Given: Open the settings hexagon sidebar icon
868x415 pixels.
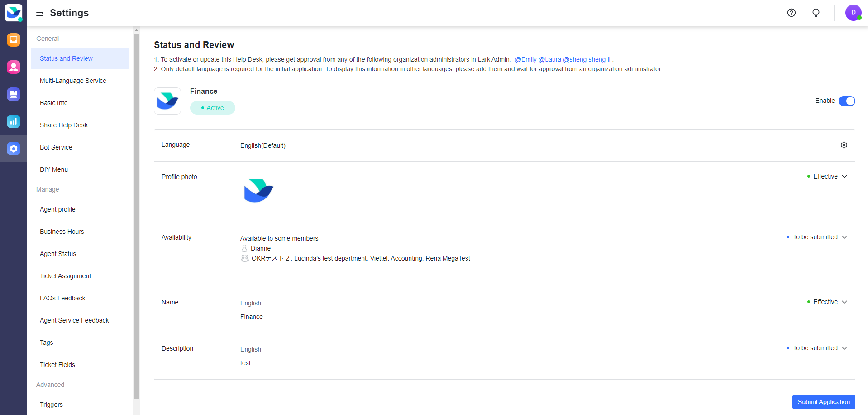Looking at the screenshot, I should coord(14,149).
